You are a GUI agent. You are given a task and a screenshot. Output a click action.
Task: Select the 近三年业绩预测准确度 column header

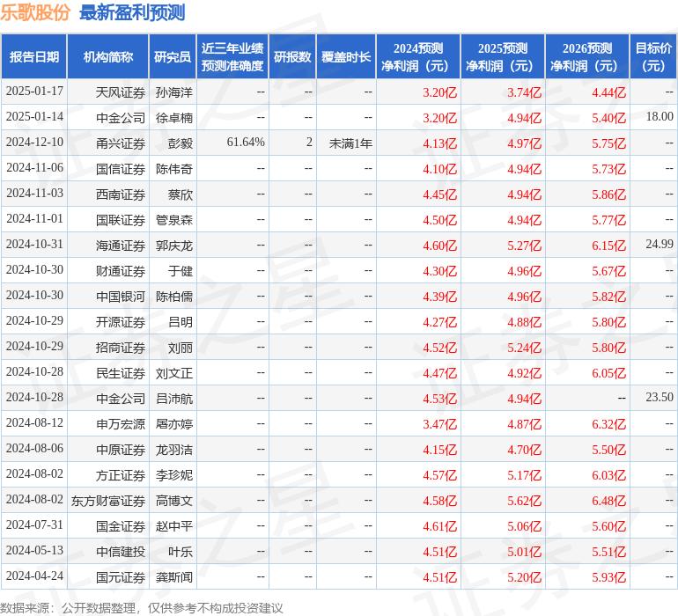point(232,56)
